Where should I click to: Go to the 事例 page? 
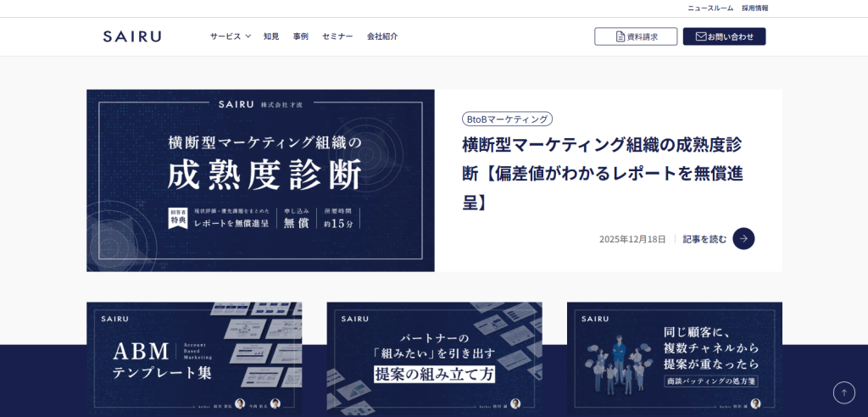pyautogui.click(x=301, y=36)
